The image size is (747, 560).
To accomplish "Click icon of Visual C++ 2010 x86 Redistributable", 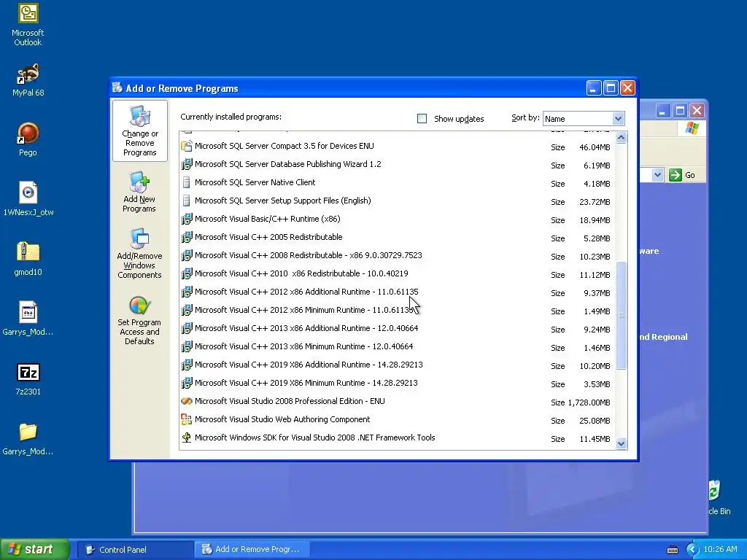I will (187, 274).
